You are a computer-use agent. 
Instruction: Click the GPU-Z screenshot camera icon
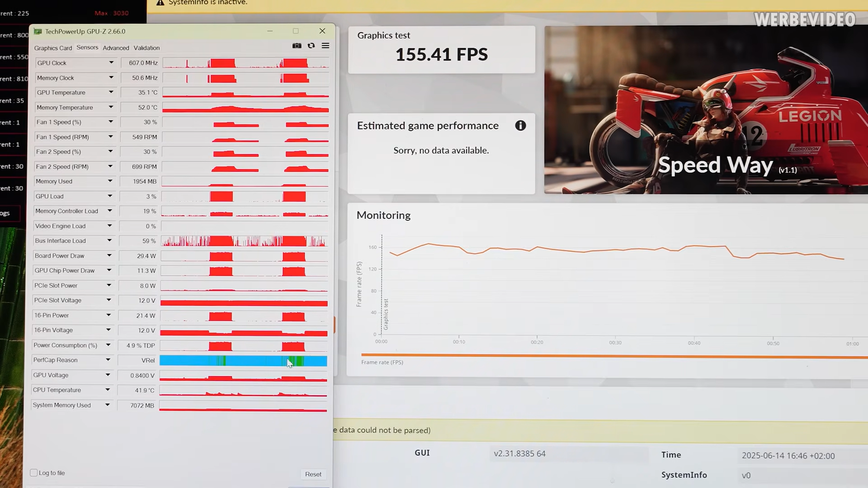[x=297, y=46]
